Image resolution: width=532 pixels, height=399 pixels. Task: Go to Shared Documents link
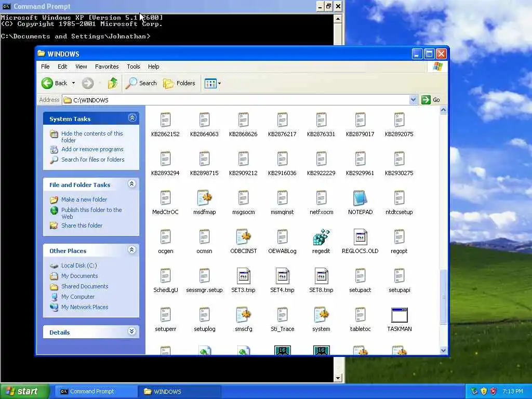pyautogui.click(x=85, y=286)
